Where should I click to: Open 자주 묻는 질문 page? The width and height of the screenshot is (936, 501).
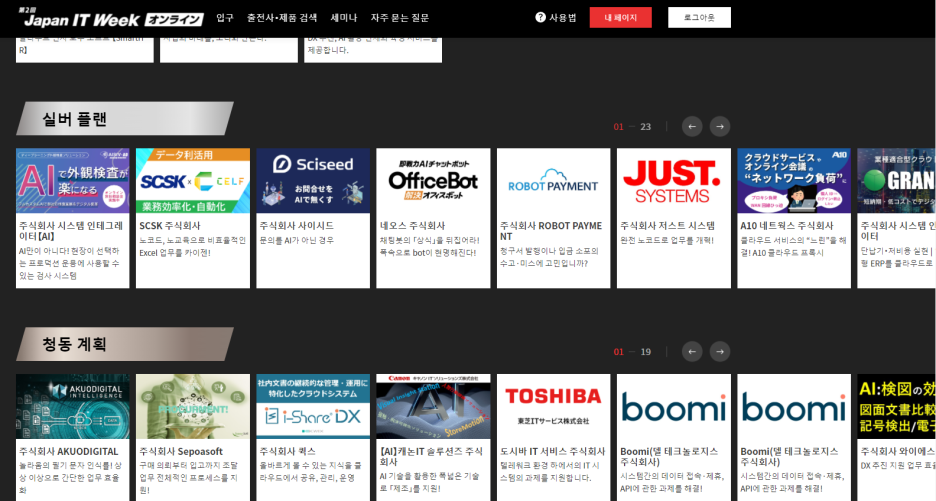[399, 18]
